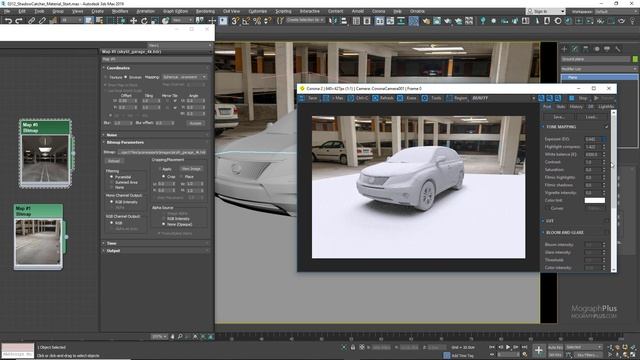Image resolution: width=640 pixels, height=360 pixels.
Task: Choose the Select and Rotate tool
Action: (144, 20)
